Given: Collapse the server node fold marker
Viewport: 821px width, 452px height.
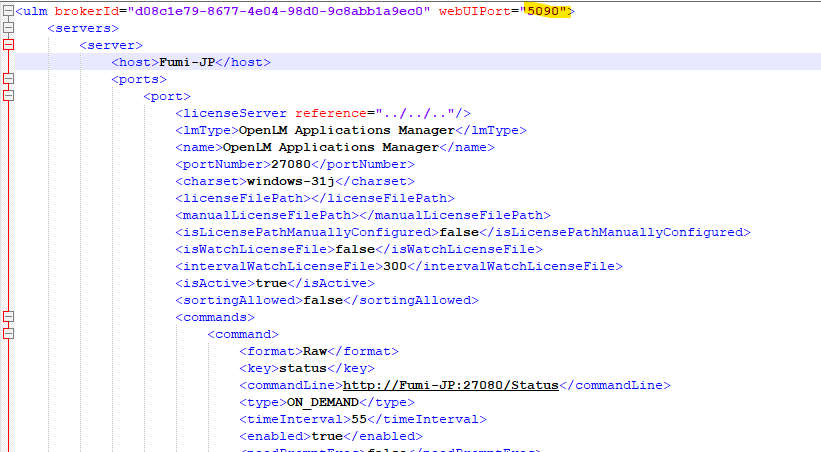Looking at the screenshot, I should tap(9, 45).
